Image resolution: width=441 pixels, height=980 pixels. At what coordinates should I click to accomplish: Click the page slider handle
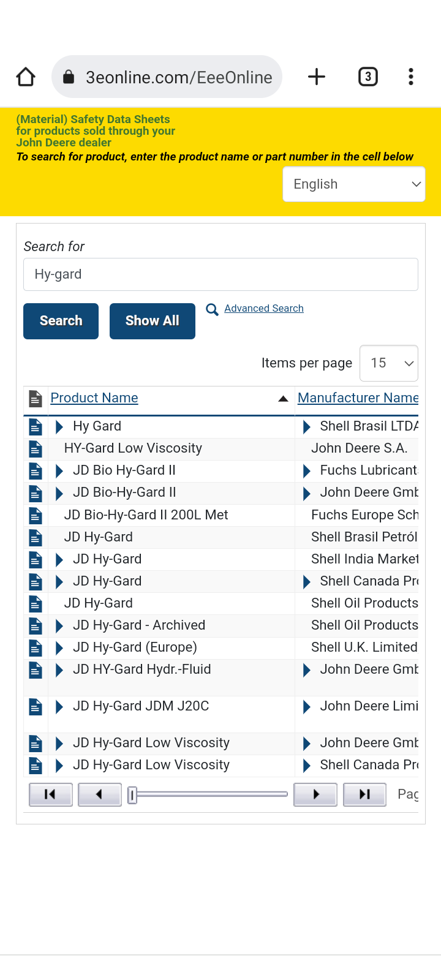[132, 795]
